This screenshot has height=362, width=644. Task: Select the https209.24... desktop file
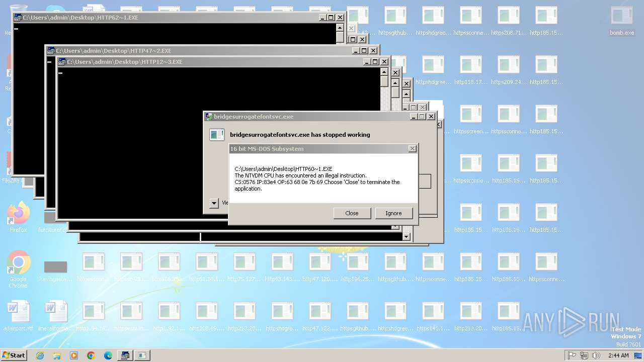tap(509, 70)
